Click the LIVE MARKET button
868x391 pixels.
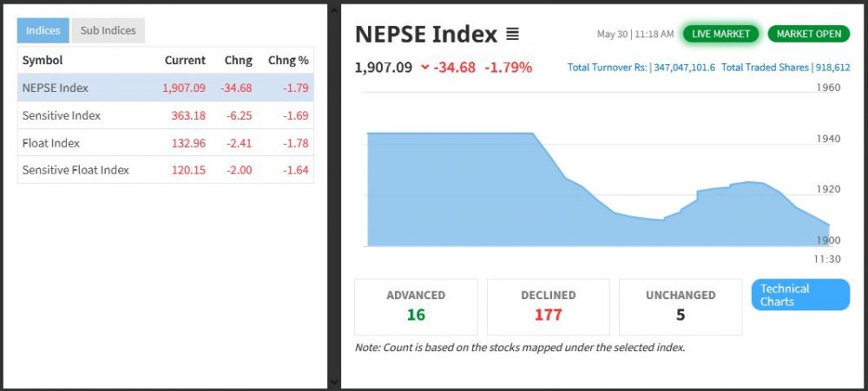(x=721, y=34)
